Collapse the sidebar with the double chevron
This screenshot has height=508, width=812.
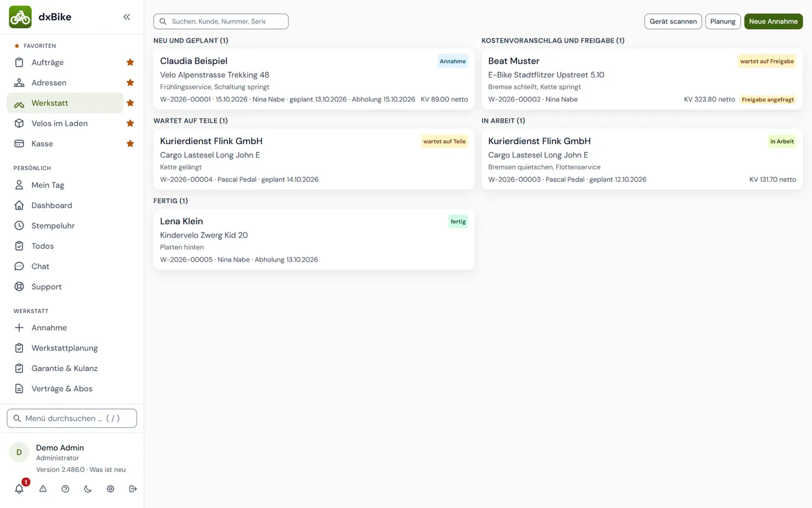click(x=127, y=17)
